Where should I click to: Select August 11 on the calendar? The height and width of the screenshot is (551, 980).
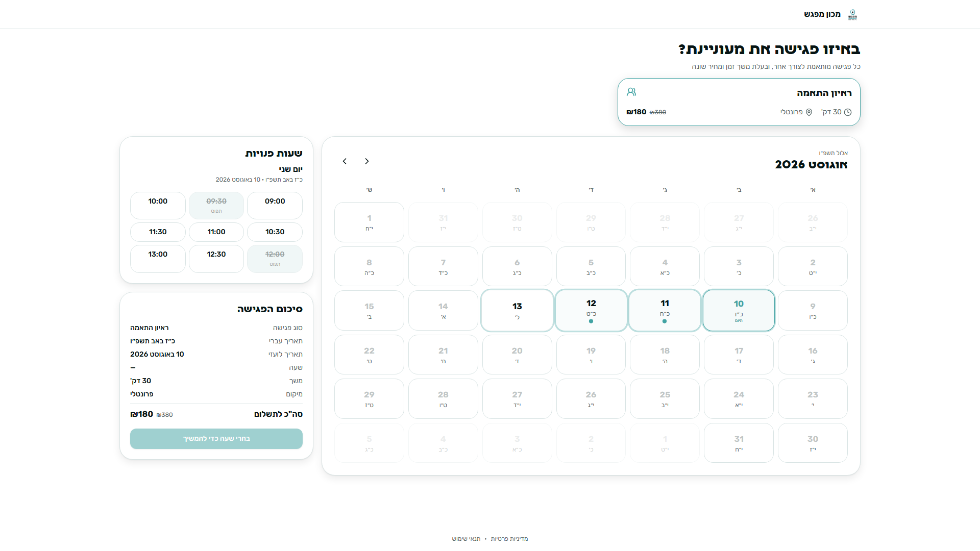pos(665,310)
